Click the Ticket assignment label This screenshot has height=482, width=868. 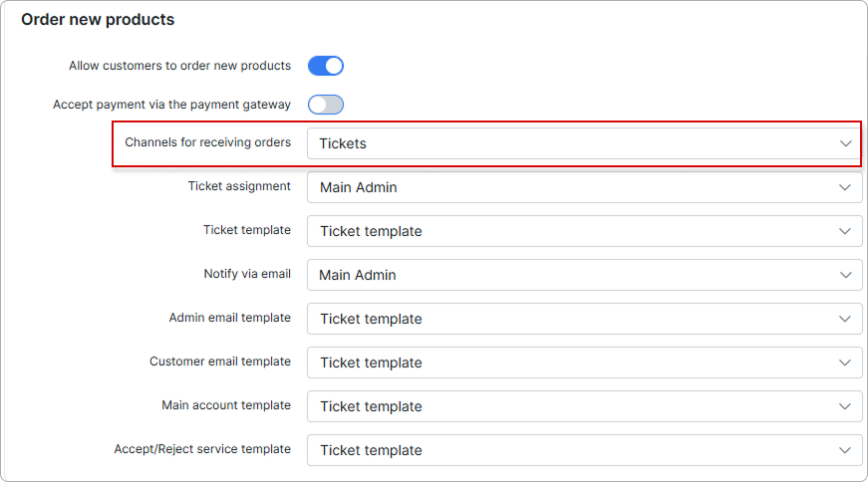pyautogui.click(x=239, y=186)
